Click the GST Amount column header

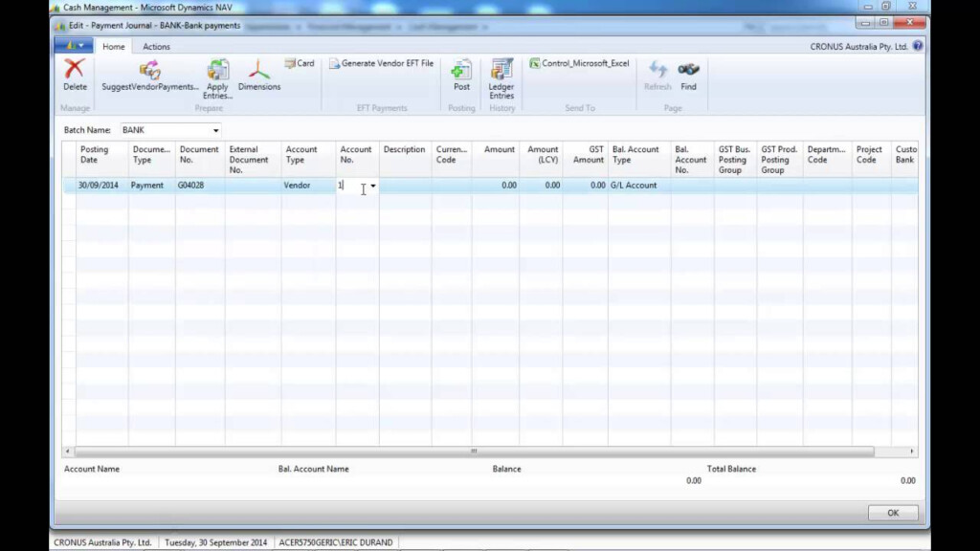click(x=586, y=160)
